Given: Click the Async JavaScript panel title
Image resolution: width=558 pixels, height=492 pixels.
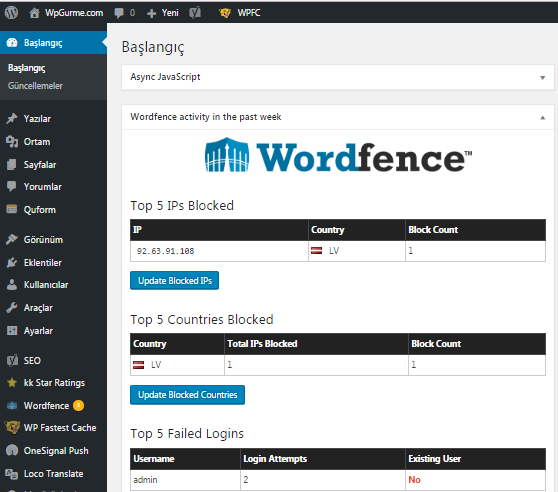Looking at the screenshot, I should pyautogui.click(x=165, y=77).
